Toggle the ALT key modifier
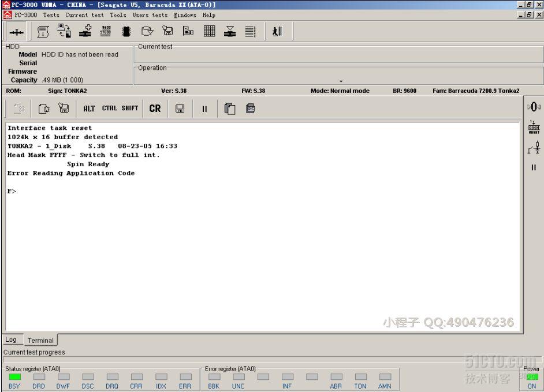Image resolution: width=544 pixels, height=392 pixels. (x=89, y=109)
